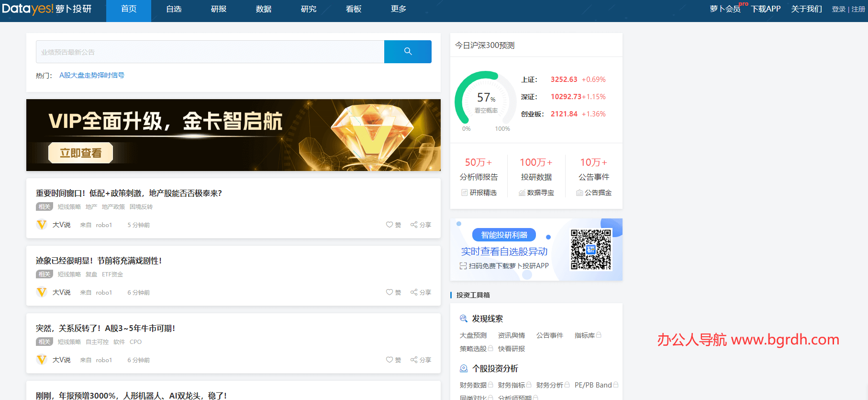This screenshot has height=400, width=868.
Task: Click the 公告掘金 icon
Action: click(x=579, y=193)
